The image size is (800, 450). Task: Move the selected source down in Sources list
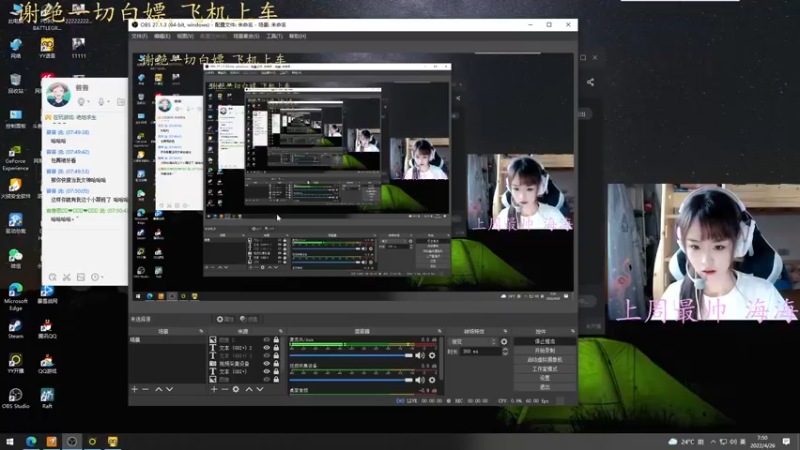(x=260, y=389)
